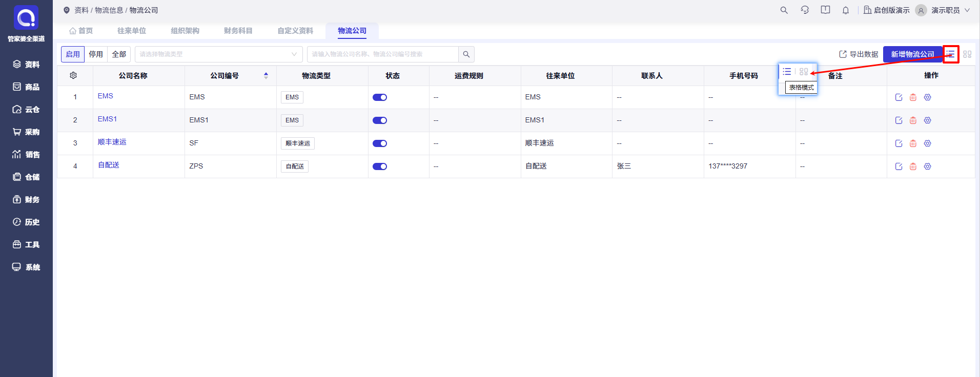Edit the SF company row

pyautogui.click(x=899, y=143)
